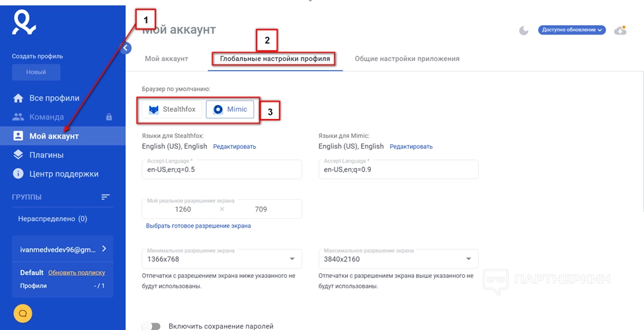This screenshot has height=330, width=644.
Task: Click the cloud sync icon
Action: (x=620, y=30)
